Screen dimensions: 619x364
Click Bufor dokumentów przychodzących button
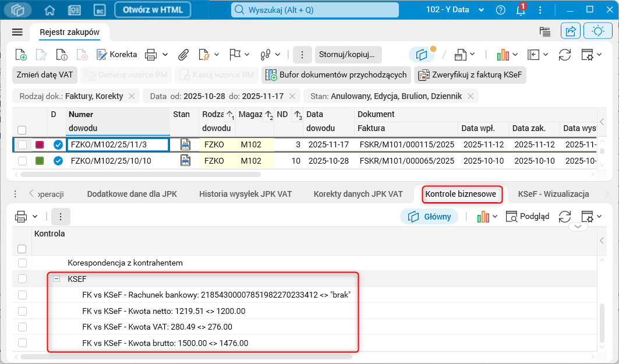[x=337, y=75]
